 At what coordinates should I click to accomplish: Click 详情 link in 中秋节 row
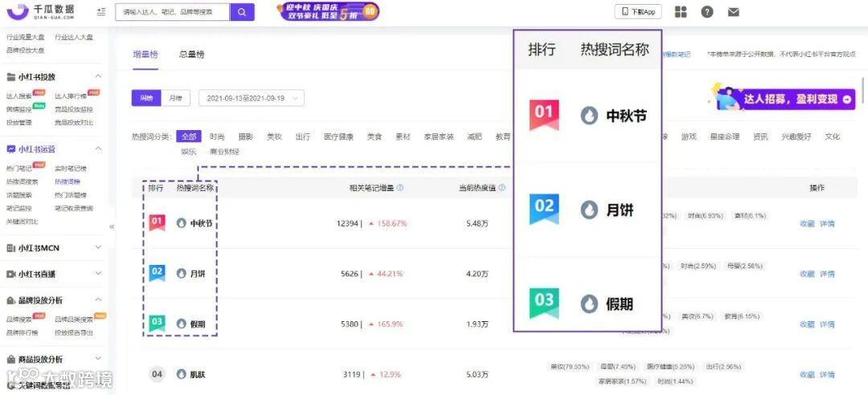coord(827,223)
